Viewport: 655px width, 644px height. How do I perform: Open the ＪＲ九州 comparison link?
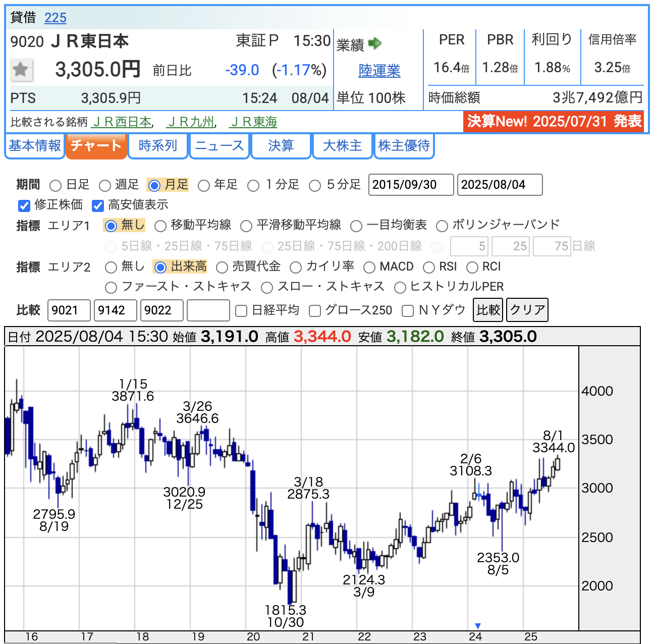(x=190, y=122)
